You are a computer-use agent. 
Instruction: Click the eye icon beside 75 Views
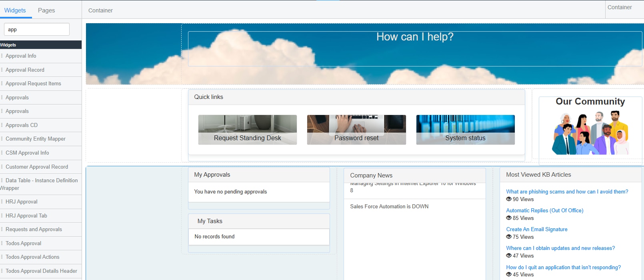click(x=508, y=237)
